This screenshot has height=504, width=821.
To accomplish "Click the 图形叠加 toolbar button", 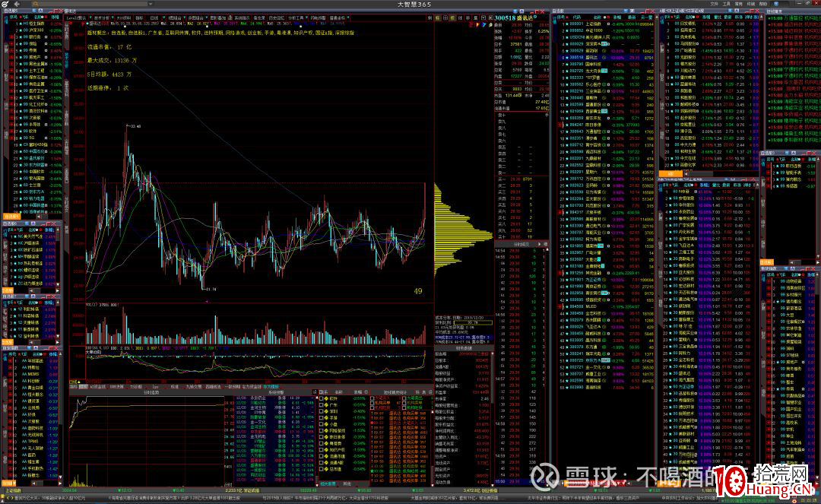I will click(x=218, y=17).
